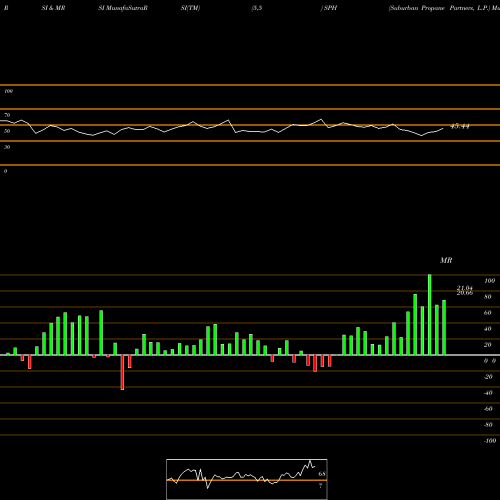Click the longest red bar in MR chart
The image size is (500, 500).
coord(122,372)
